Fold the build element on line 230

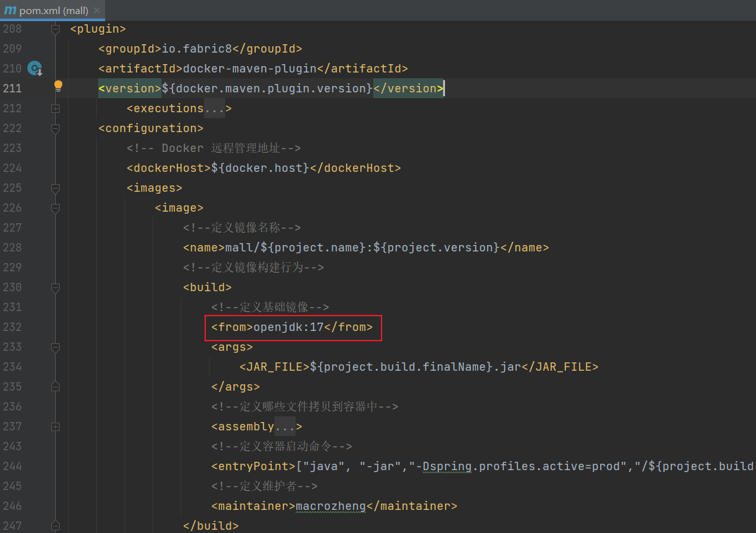[56, 287]
